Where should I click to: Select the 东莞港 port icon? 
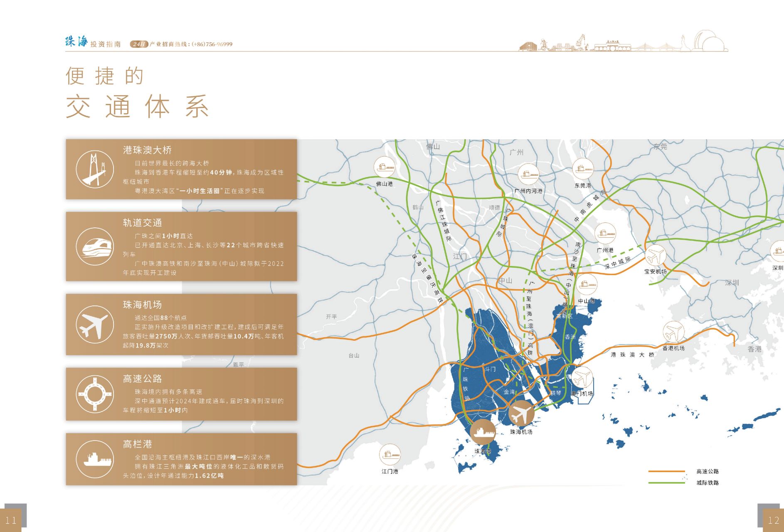(583, 169)
